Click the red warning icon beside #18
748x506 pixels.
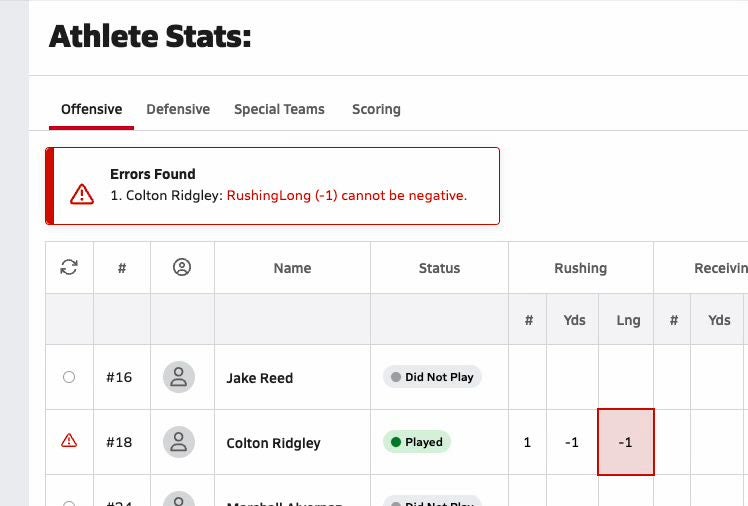pyautogui.click(x=69, y=440)
